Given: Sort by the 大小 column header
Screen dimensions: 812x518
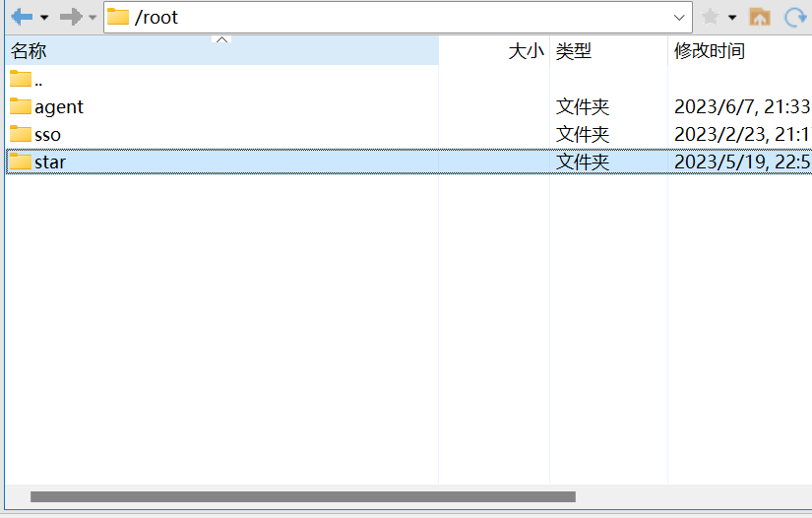Looking at the screenshot, I should tap(525, 51).
